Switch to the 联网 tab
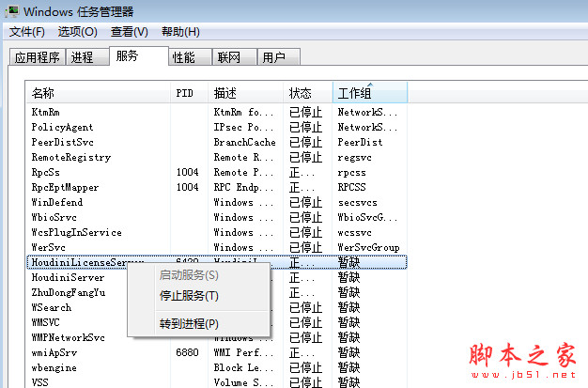This screenshot has width=588, height=388. click(235, 57)
